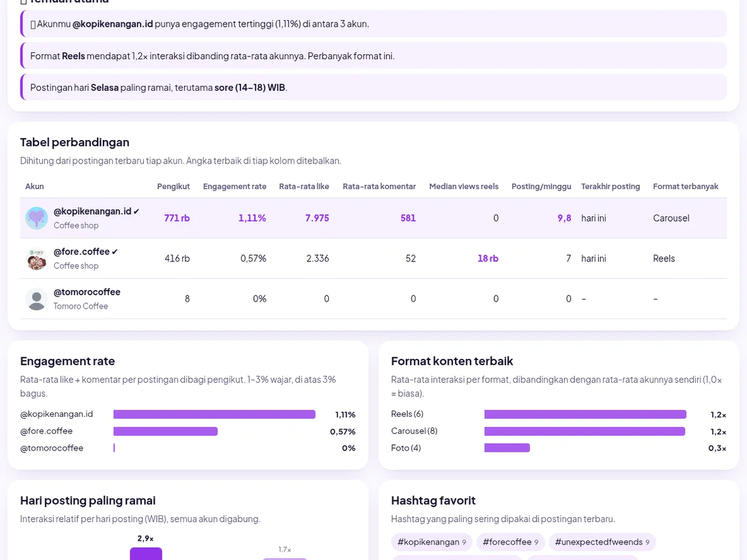Click the Format konten terbaik heading

[x=452, y=361]
